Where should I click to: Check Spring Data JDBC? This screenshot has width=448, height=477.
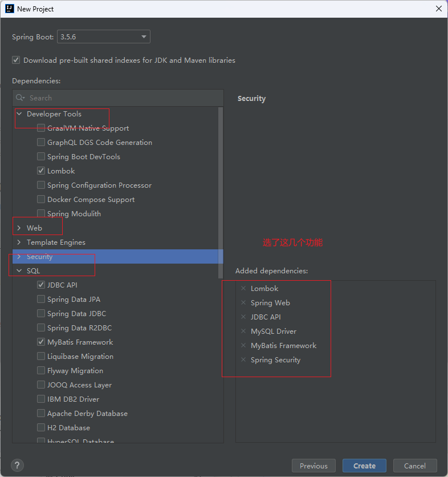point(41,314)
